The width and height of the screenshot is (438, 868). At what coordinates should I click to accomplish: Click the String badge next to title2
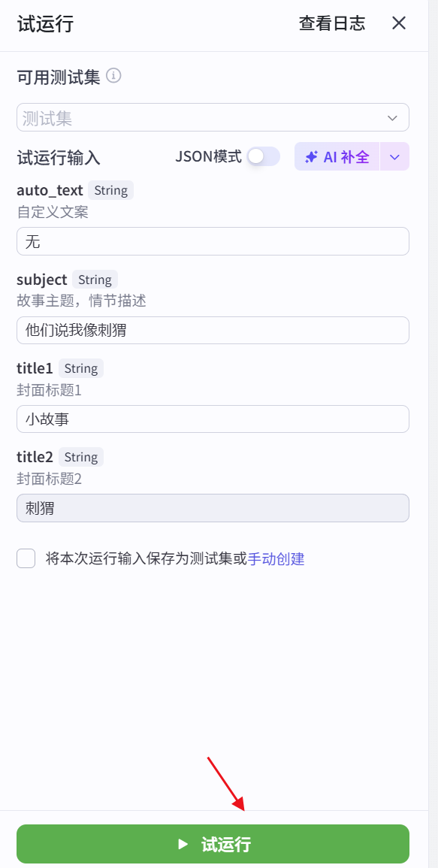point(80,456)
